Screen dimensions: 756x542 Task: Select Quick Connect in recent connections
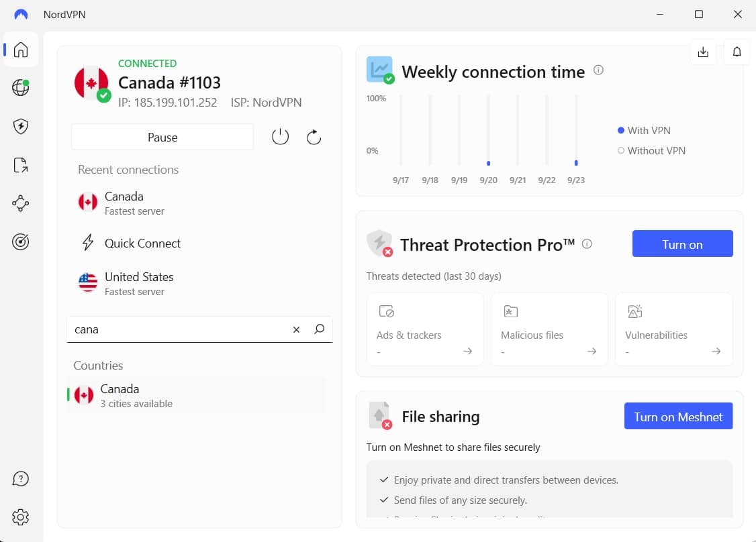pos(199,243)
